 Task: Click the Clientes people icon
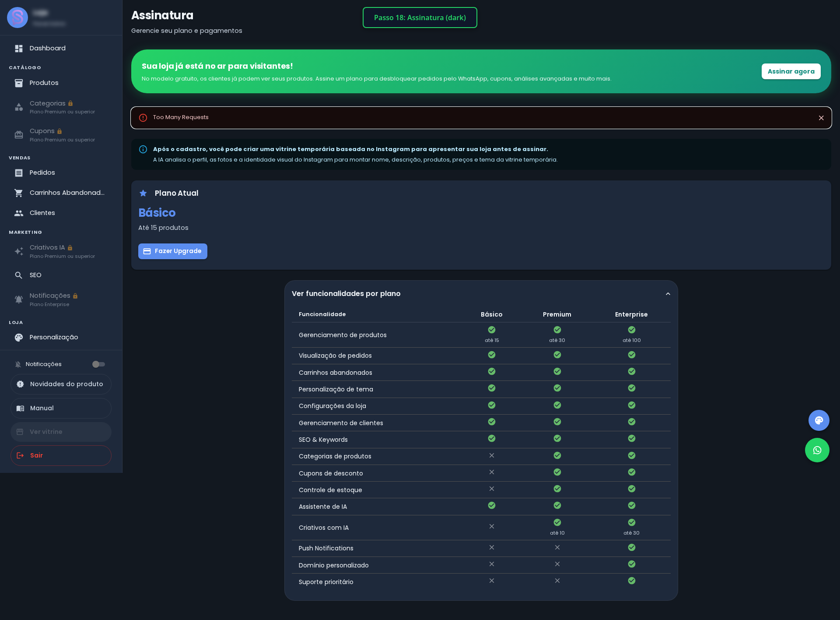[x=19, y=213]
